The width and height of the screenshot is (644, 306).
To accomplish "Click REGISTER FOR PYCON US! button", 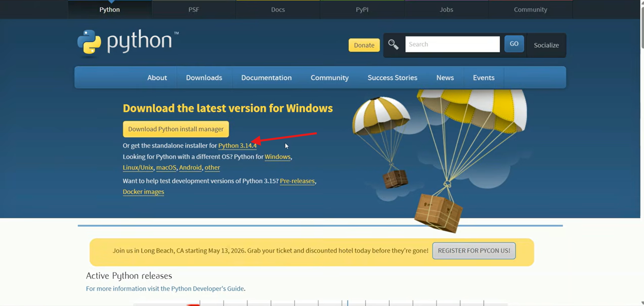I will pos(474,250).
